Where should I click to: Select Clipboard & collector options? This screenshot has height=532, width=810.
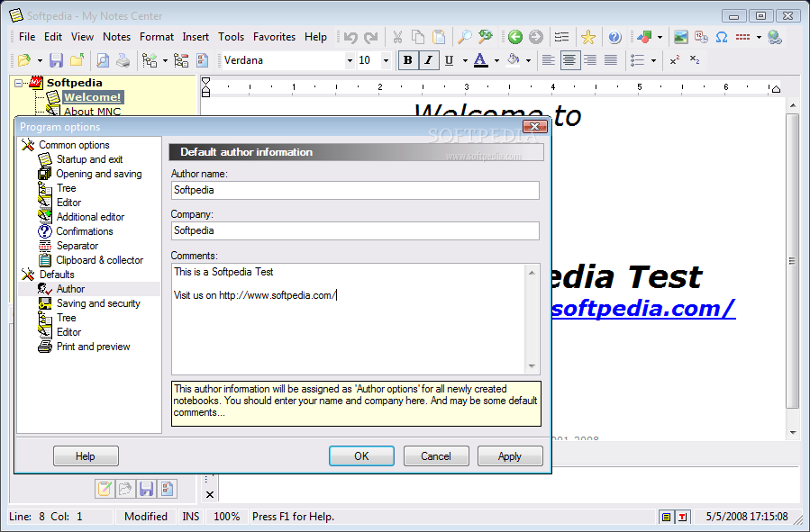100,260
